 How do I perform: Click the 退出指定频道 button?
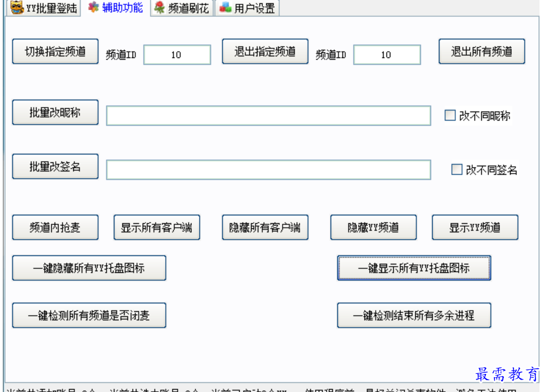(x=265, y=51)
